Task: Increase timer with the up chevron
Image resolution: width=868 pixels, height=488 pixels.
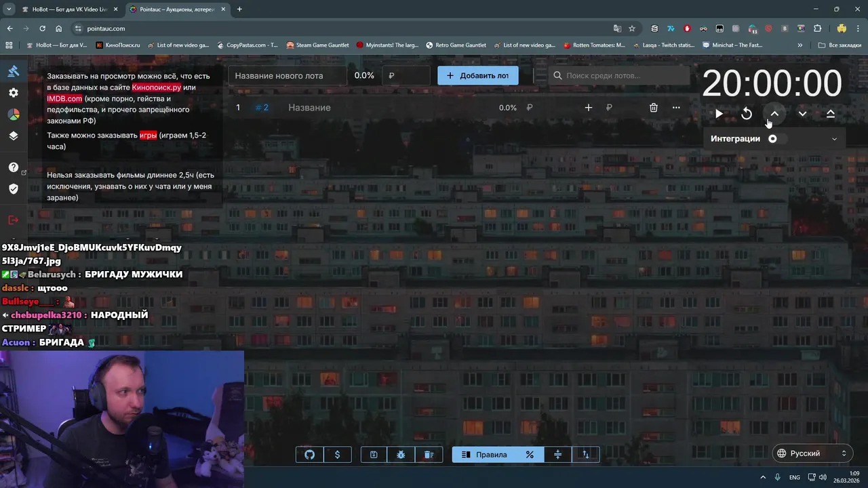Action: click(774, 114)
